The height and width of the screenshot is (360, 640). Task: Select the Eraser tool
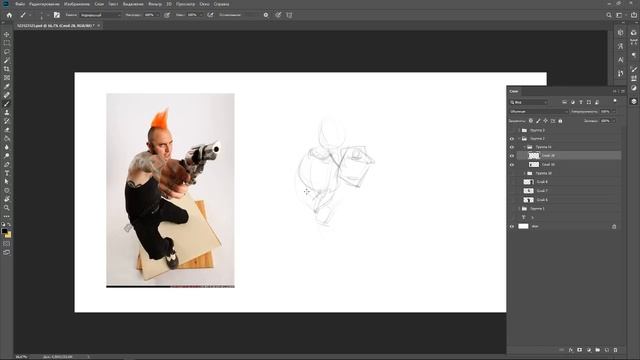(7, 130)
